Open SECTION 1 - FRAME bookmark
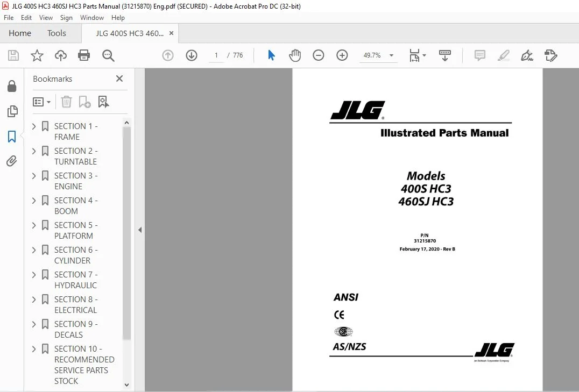This screenshot has width=579, height=392. (76, 131)
